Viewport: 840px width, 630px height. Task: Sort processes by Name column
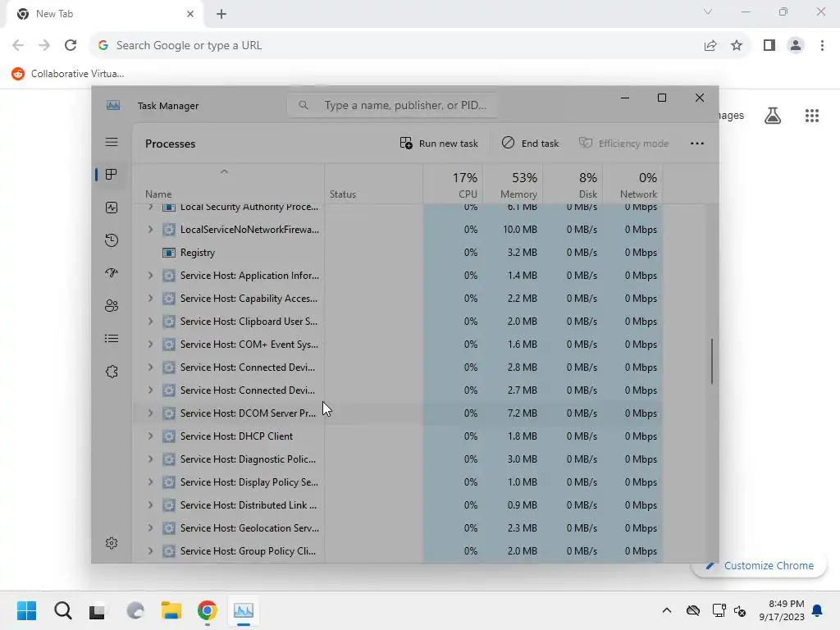pos(228,184)
